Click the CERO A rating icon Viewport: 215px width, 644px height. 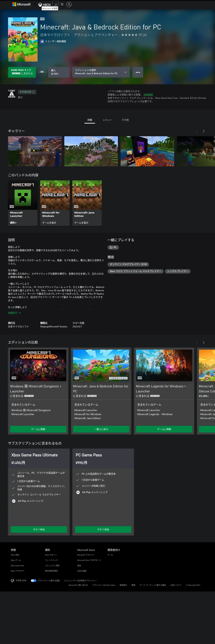(x=12, y=93)
